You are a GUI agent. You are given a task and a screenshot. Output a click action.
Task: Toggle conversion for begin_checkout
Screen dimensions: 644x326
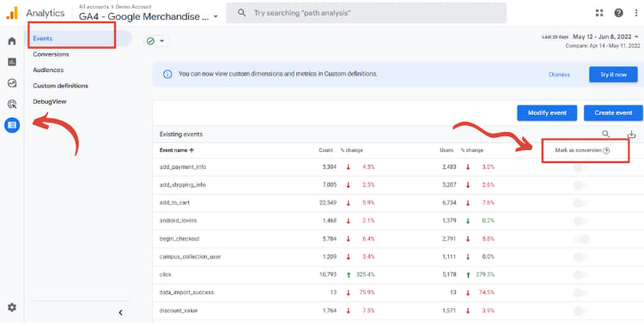(x=582, y=239)
